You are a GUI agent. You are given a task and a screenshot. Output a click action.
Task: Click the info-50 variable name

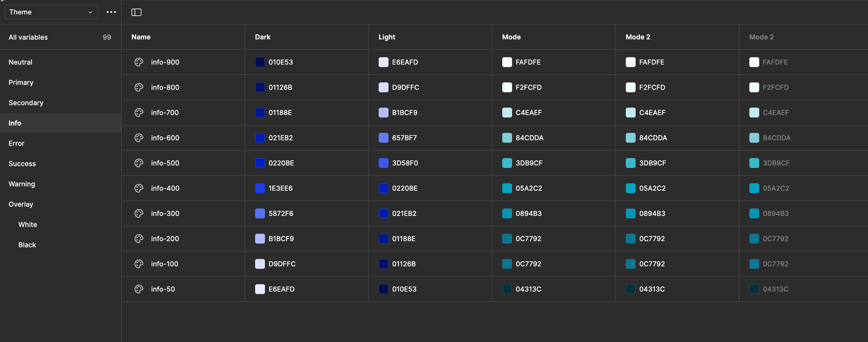[x=163, y=289]
